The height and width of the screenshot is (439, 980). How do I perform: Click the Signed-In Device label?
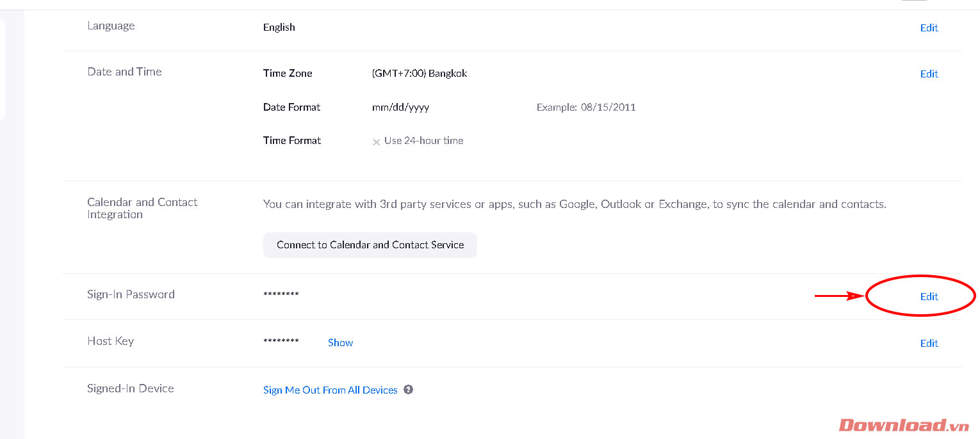[x=130, y=388]
